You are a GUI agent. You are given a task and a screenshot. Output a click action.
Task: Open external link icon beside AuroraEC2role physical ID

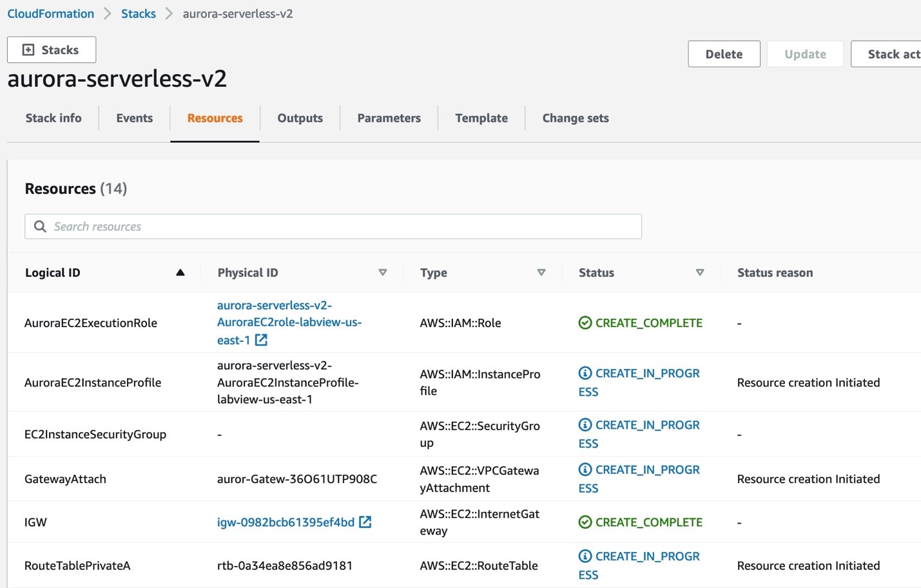260,339
